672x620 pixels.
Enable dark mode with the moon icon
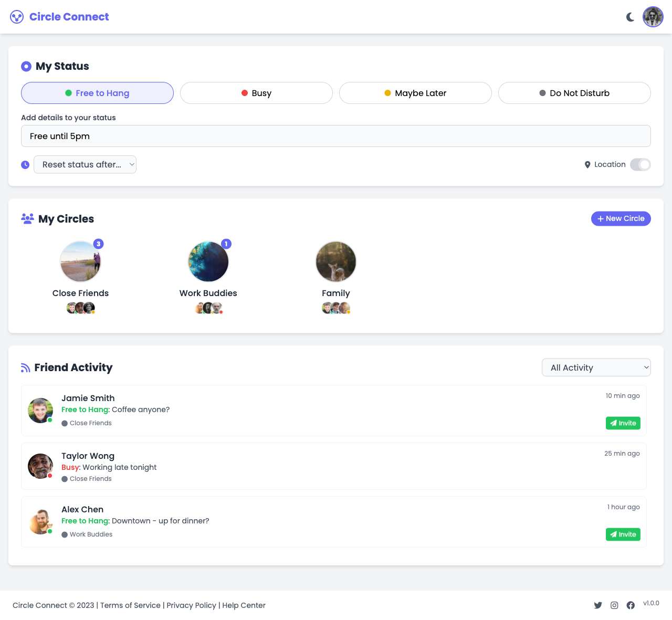tap(630, 16)
